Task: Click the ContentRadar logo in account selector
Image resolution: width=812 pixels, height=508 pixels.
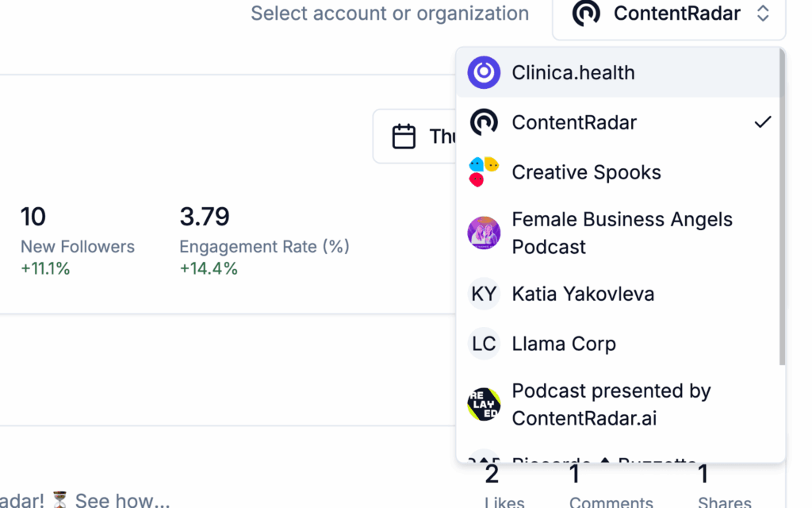Action: click(586, 13)
